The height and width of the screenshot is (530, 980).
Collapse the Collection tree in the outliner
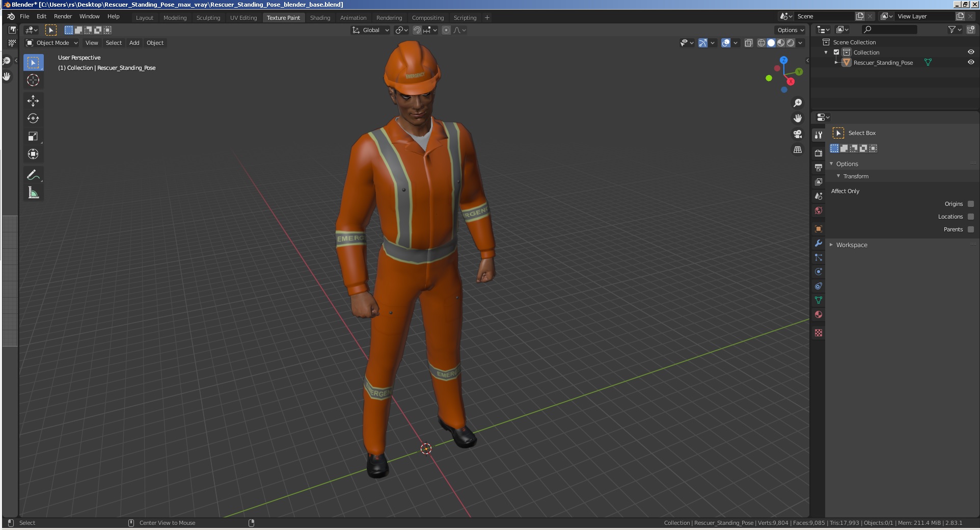(826, 52)
